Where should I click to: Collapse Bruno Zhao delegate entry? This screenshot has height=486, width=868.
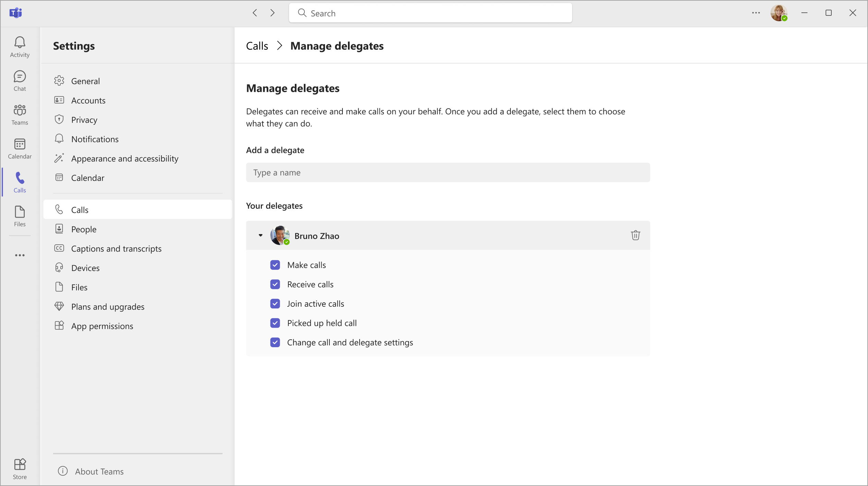point(261,235)
